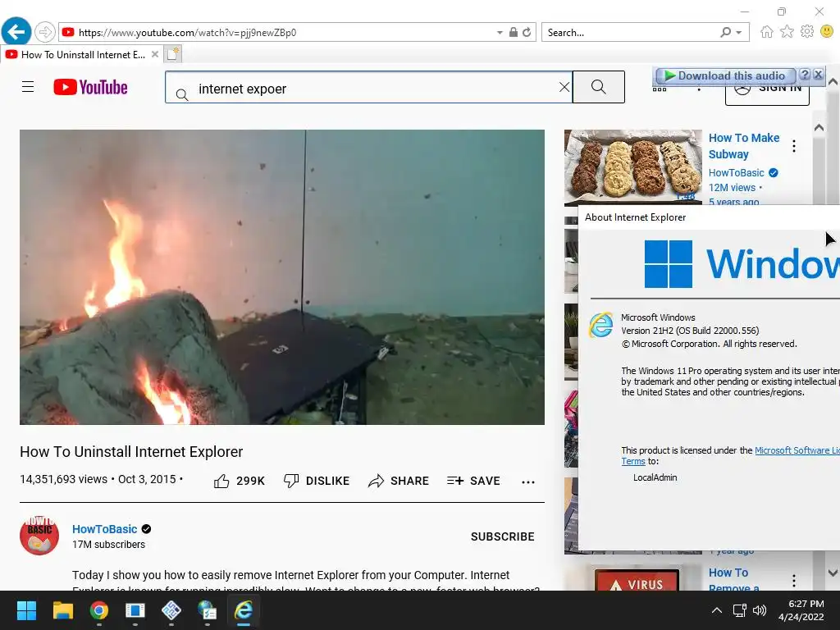Click the SUBSCRIBE button
This screenshot has width=840, height=630.
click(x=503, y=536)
